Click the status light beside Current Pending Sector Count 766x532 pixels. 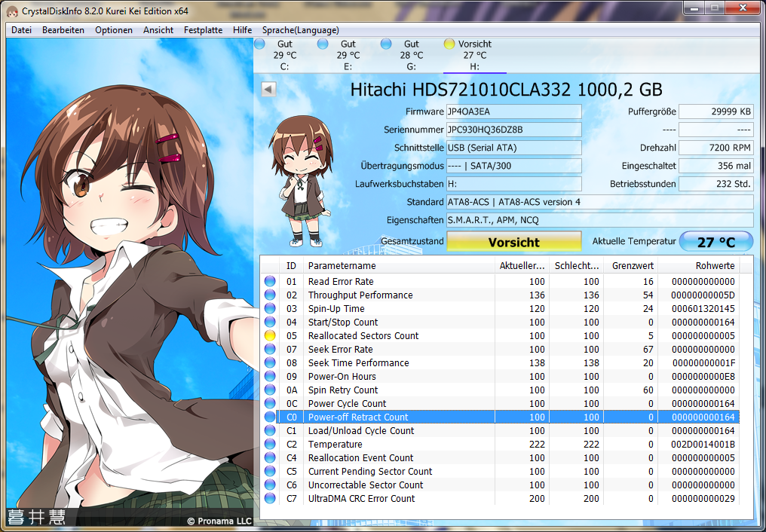(x=269, y=471)
